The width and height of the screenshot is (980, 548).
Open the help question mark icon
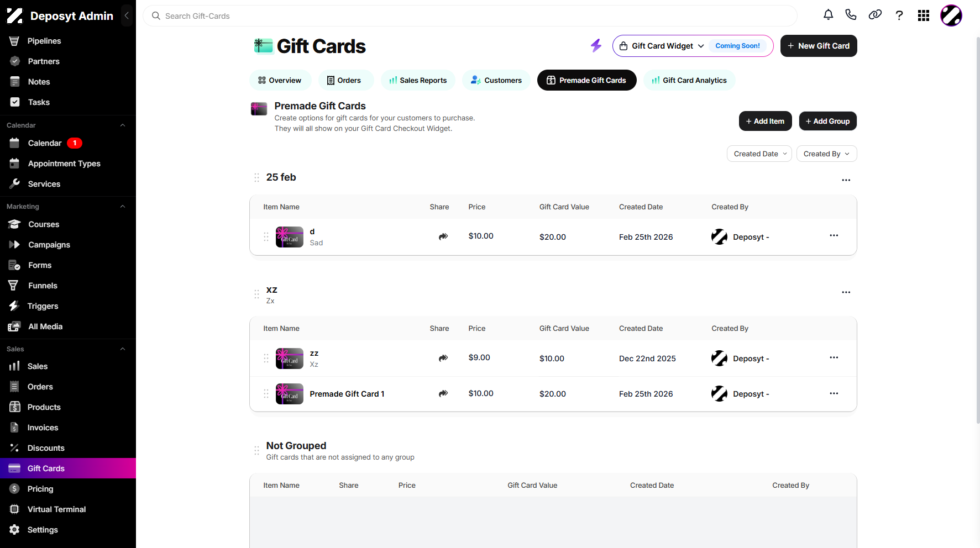[899, 15]
